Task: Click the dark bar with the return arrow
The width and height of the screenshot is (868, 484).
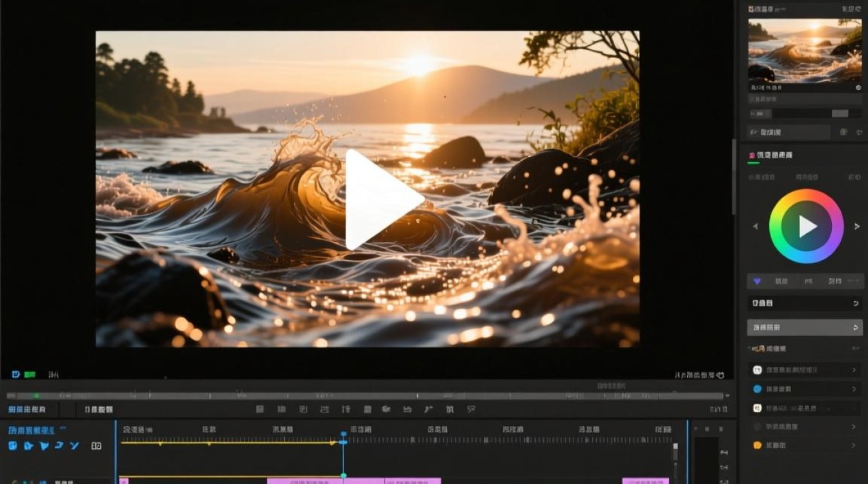Action: [805, 303]
